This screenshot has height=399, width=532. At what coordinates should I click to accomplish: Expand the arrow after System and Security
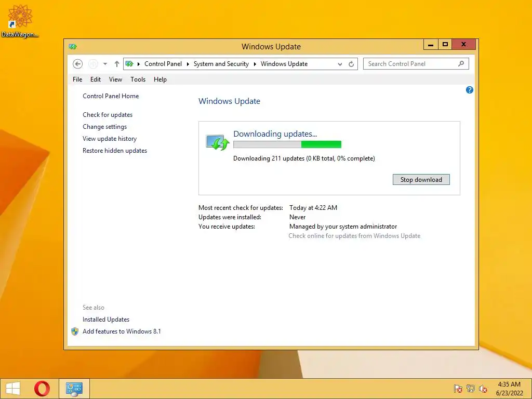255,64
